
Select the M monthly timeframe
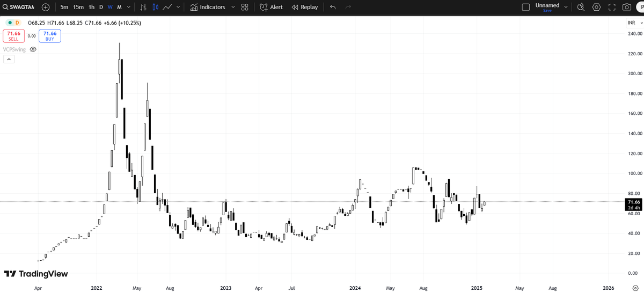coord(119,7)
